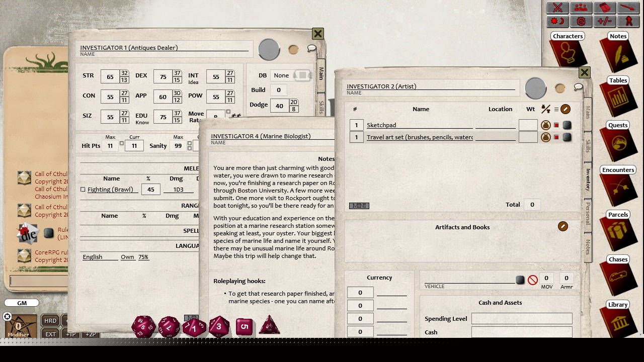Select Investigator 2 Inventory tab
Image resolution: width=644 pixels, height=362 pixels.
pos(587,179)
